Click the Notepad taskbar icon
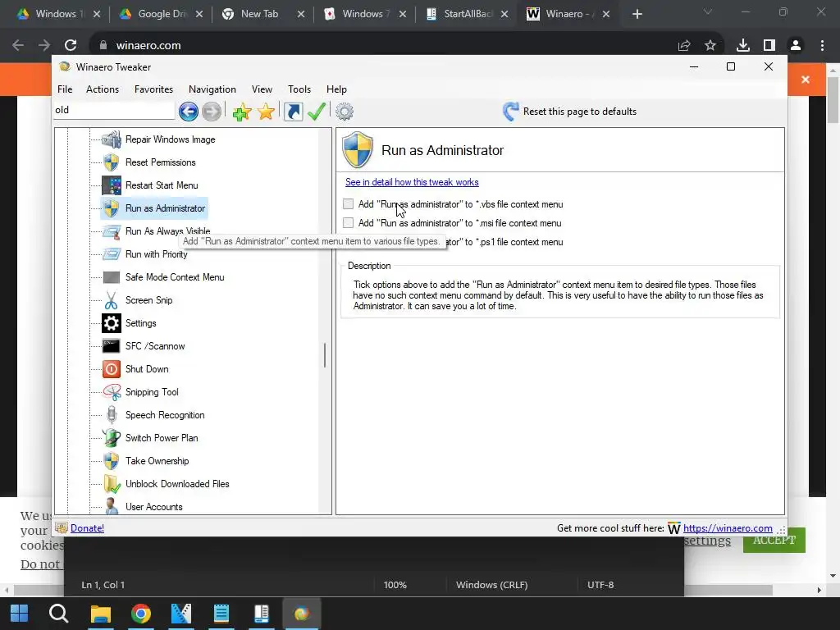Image resolution: width=840 pixels, height=630 pixels. tap(221, 614)
